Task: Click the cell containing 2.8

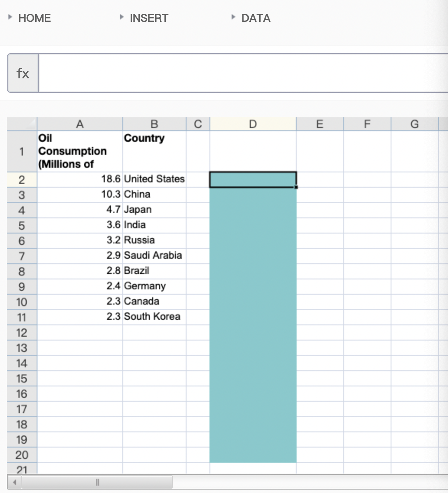Action: tap(80, 271)
